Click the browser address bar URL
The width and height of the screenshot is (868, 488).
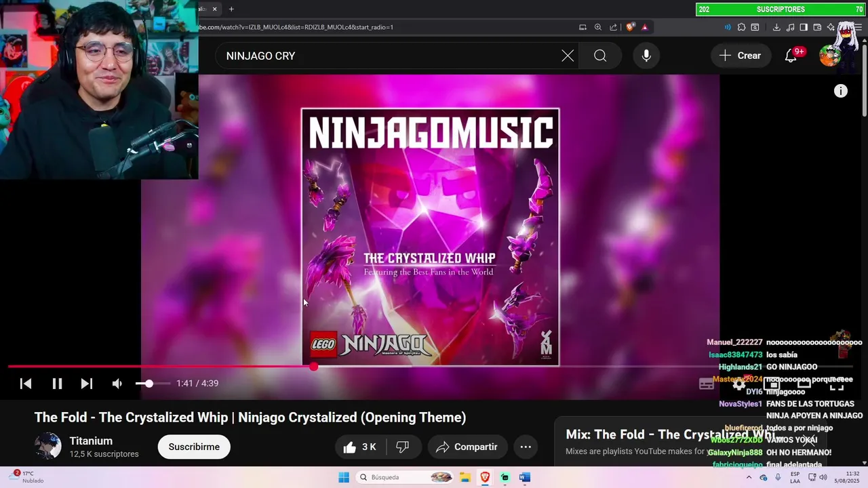(x=296, y=27)
